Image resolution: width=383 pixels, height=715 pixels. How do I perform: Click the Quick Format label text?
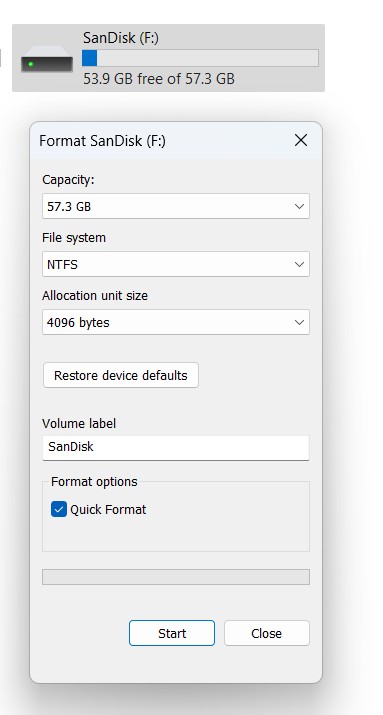tap(108, 509)
